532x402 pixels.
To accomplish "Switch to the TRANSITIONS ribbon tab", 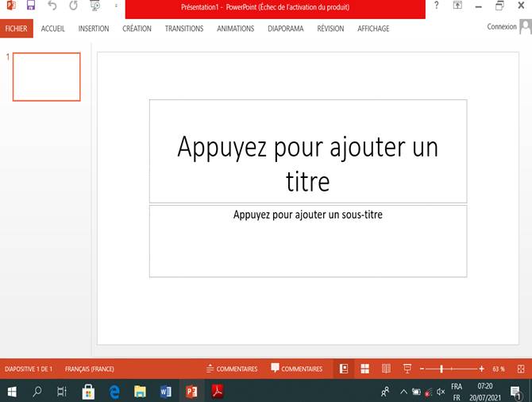I will tap(183, 29).
